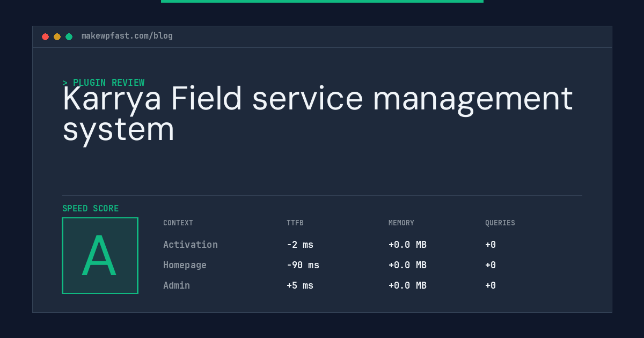The width and height of the screenshot is (644, 338).
Task: Select the Activation row label
Action: pyautogui.click(x=191, y=245)
